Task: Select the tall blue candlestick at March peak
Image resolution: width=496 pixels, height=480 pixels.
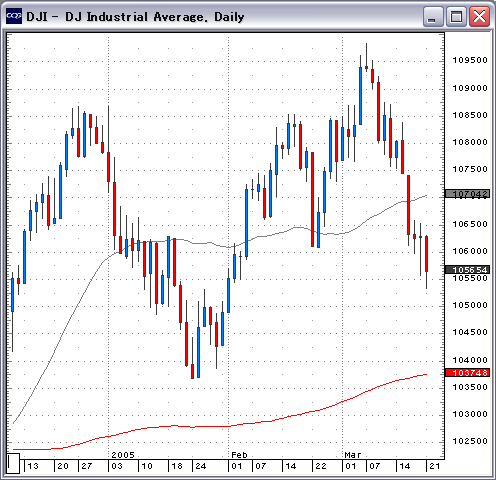Action: (360, 96)
